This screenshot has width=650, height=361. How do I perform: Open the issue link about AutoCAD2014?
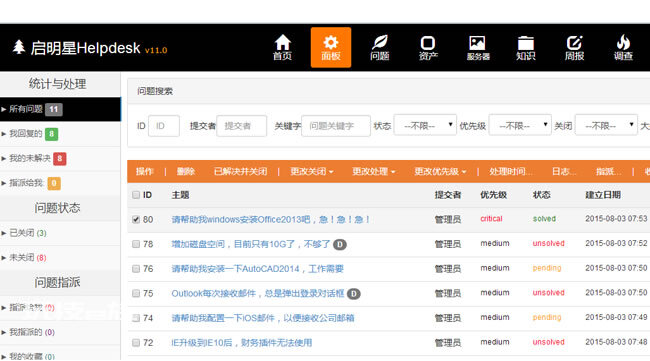(257, 269)
